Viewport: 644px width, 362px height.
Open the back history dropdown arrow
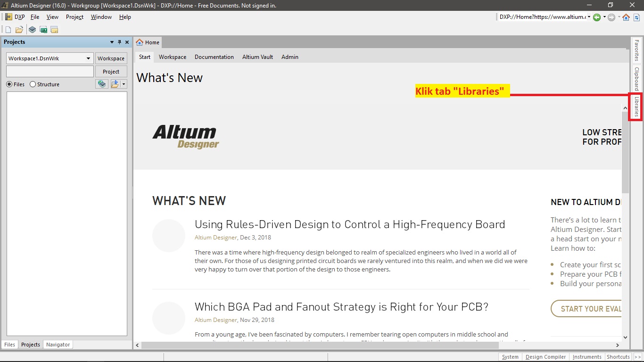coord(604,17)
